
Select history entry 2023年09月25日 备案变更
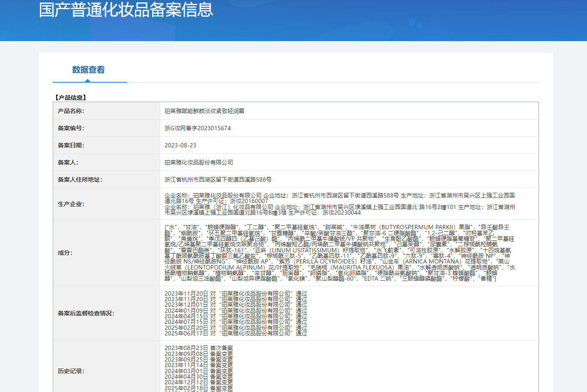point(199,359)
